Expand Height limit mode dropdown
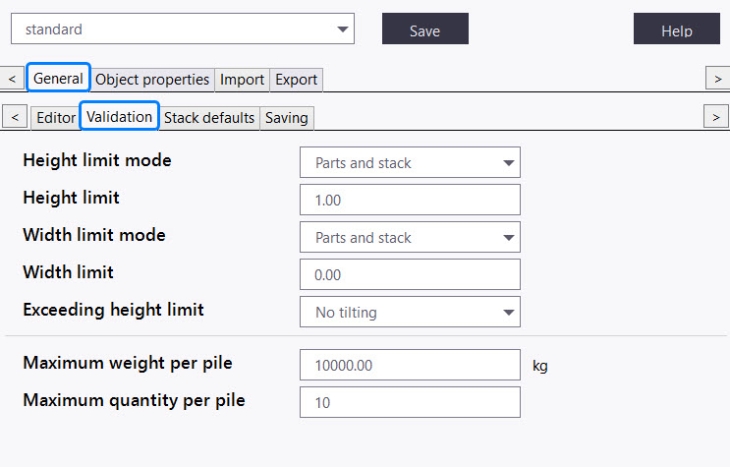This screenshot has width=730, height=467. click(x=410, y=163)
